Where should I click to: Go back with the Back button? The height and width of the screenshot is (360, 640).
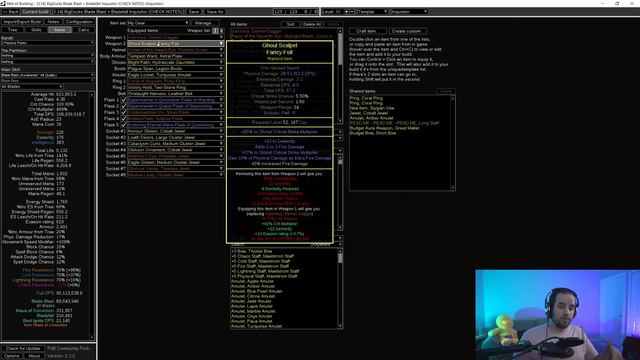[11, 11]
